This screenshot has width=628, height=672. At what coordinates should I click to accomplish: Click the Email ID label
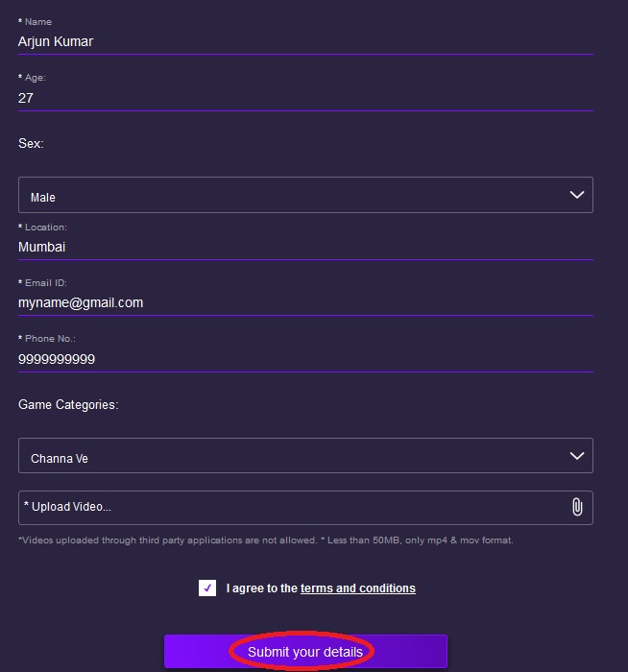click(45, 283)
